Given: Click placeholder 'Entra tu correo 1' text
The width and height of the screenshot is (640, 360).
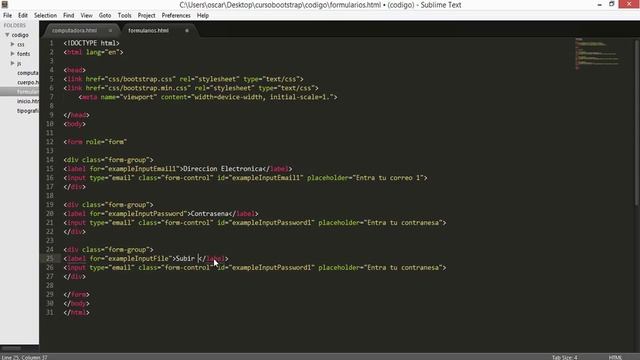Looking at the screenshot, I should point(388,178).
